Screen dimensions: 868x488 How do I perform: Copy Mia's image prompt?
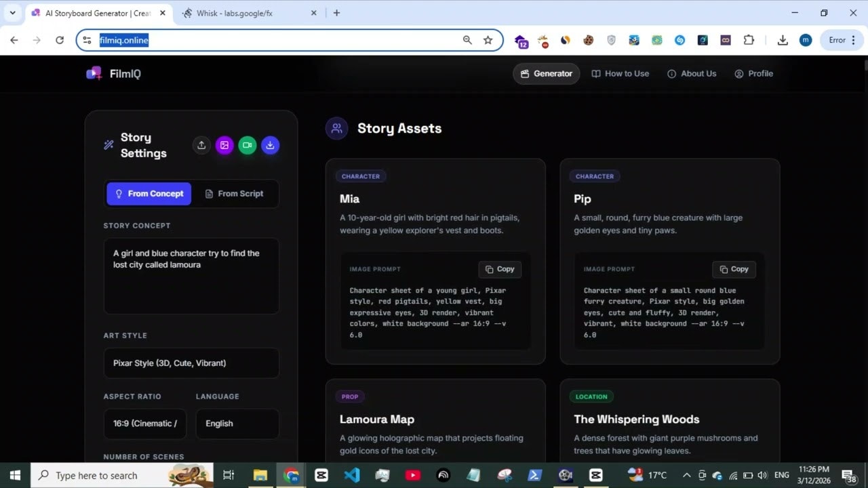click(500, 269)
